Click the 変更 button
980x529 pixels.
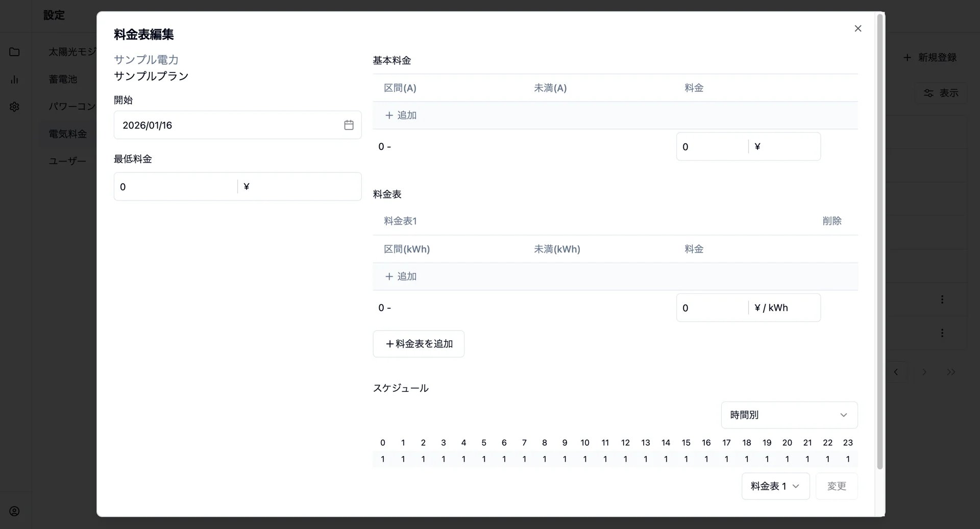click(837, 486)
